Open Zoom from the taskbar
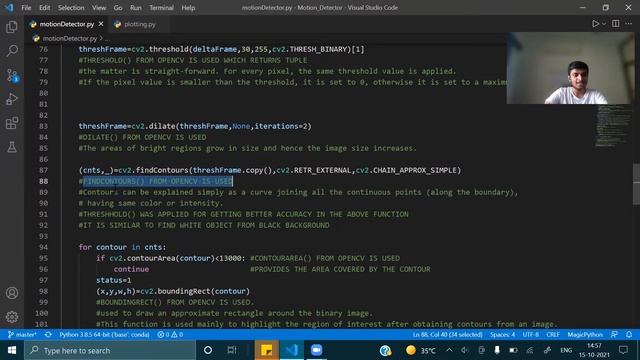 tap(316, 350)
